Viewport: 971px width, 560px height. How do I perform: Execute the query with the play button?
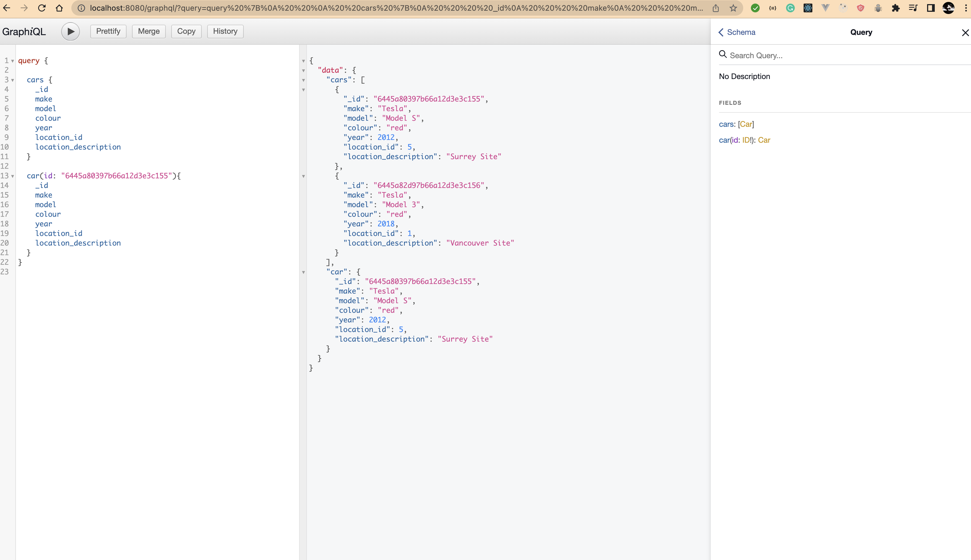(71, 31)
